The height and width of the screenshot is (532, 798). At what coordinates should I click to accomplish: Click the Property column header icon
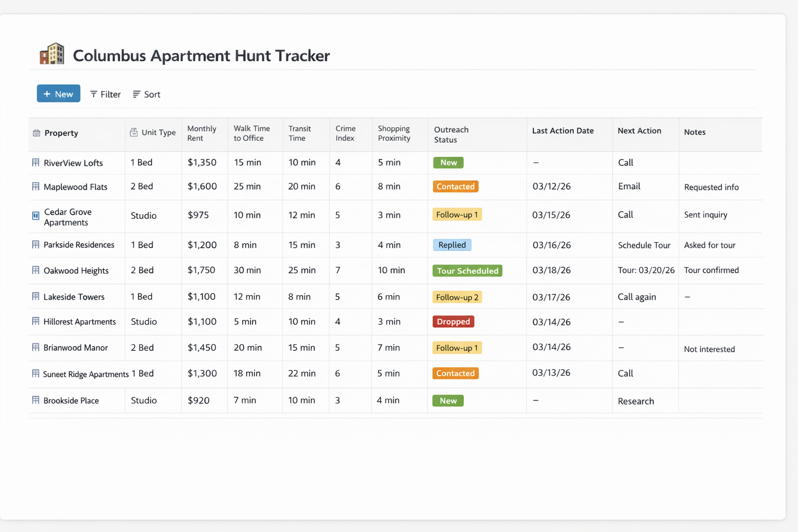click(36, 133)
